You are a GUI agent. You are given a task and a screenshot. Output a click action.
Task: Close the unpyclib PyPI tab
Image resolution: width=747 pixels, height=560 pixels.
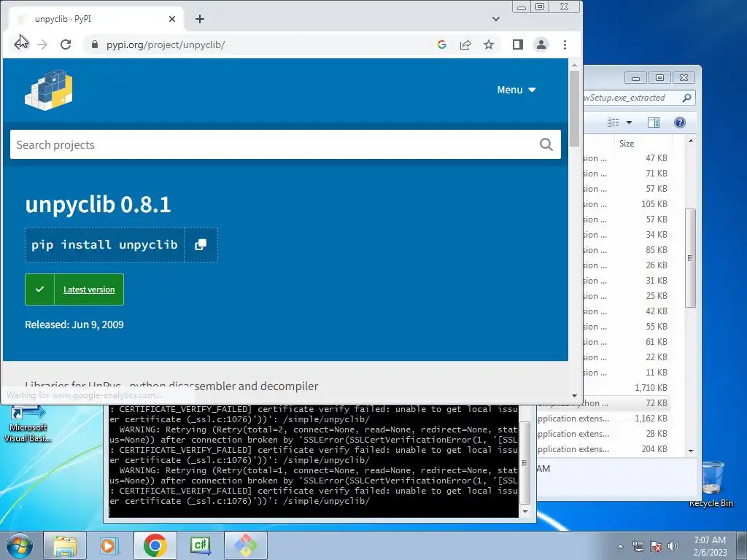172,18
